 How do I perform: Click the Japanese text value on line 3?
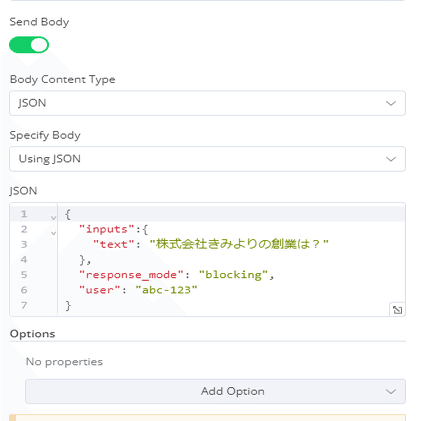click(x=239, y=244)
